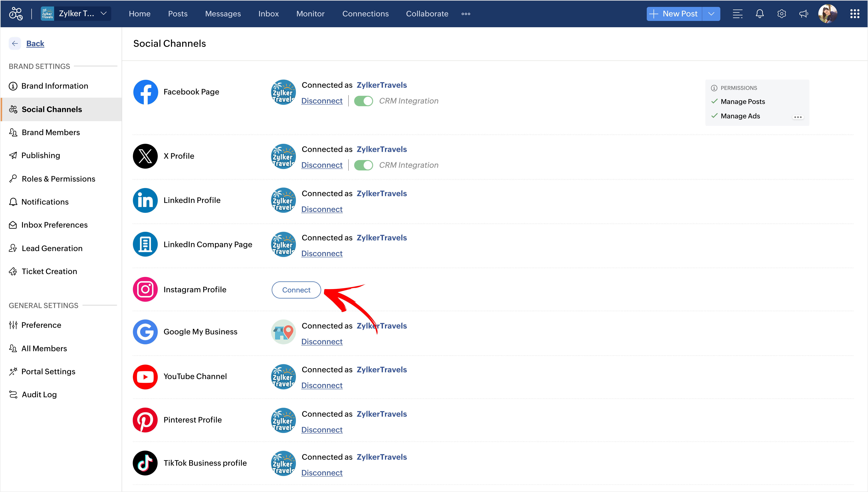
Task: Disconnect the YouTube Channel
Action: (322, 386)
